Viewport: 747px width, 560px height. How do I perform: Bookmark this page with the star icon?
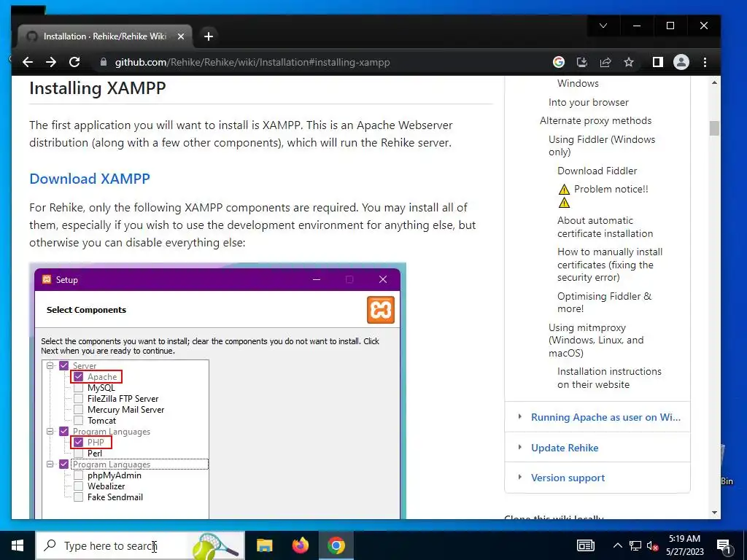click(629, 62)
